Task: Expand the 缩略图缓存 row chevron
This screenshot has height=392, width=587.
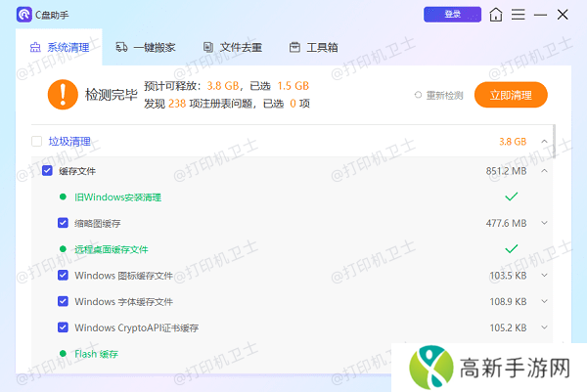Action: [544, 223]
